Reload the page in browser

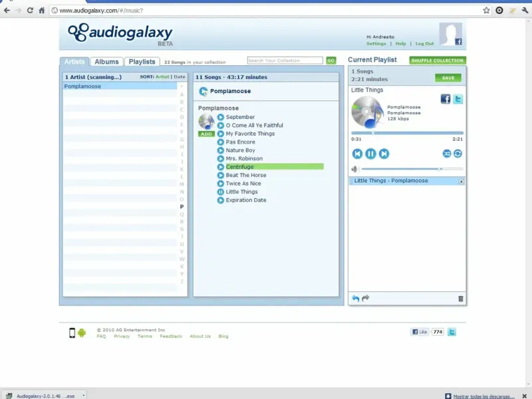coord(30,11)
